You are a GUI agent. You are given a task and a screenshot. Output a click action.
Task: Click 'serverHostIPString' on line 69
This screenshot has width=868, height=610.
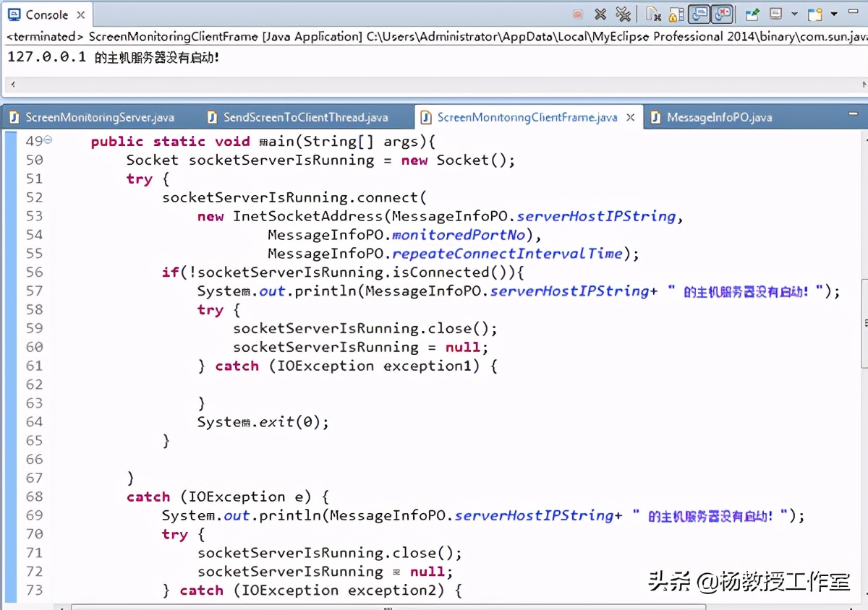[534, 516]
